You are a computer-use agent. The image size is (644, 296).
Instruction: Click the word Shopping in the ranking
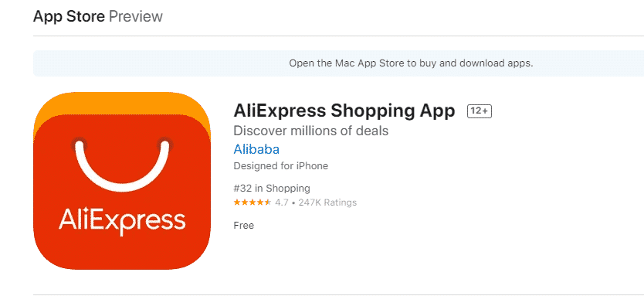[x=288, y=189]
